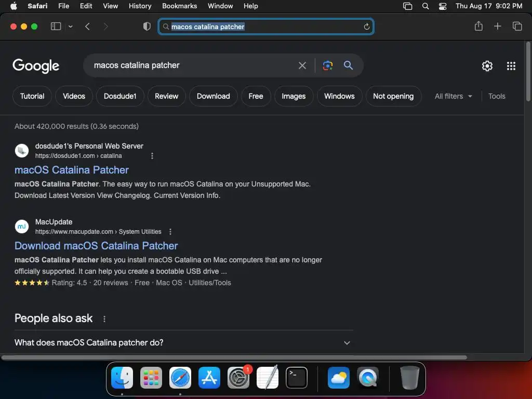This screenshot has width=532, height=399.
Task: Open more options for MacUpdate result
Action: click(x=170, y=232)
